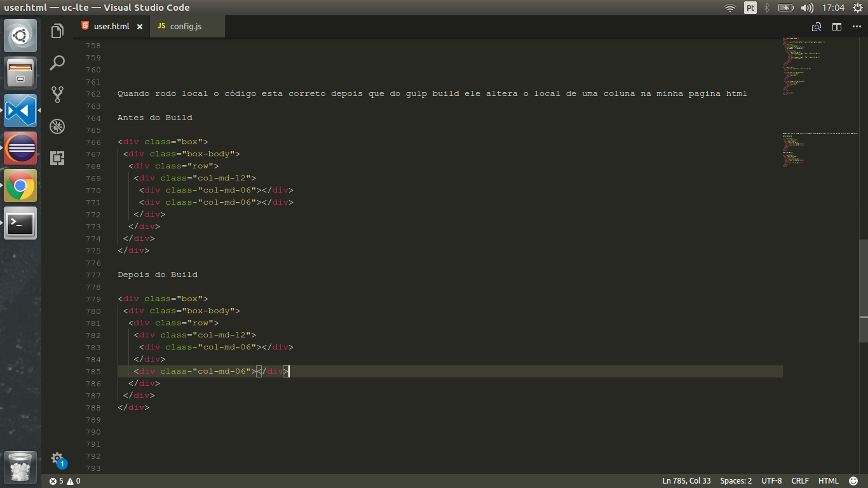This screenshot has width=868, height=488.
Task: Change language mode HTML
Action: pos(829,481)
